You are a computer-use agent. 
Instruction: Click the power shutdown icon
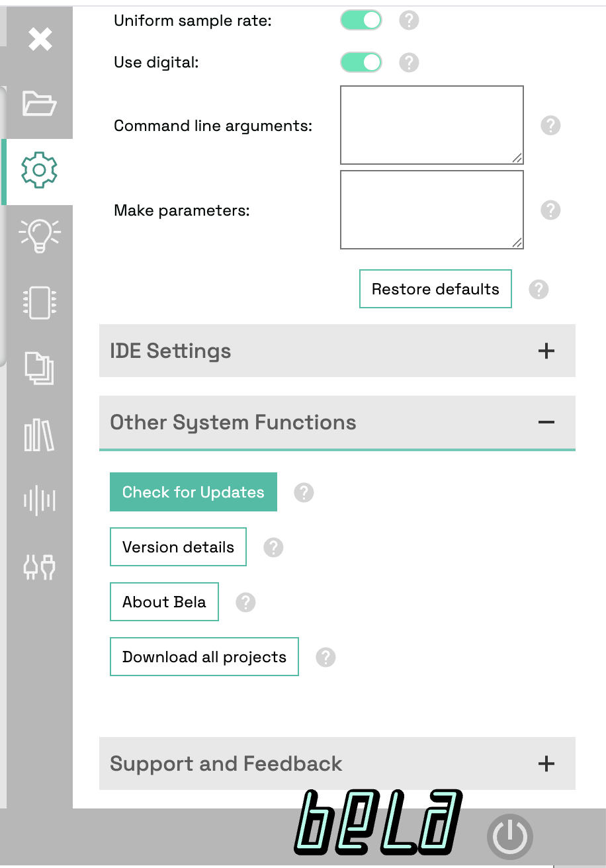point(509,836)
